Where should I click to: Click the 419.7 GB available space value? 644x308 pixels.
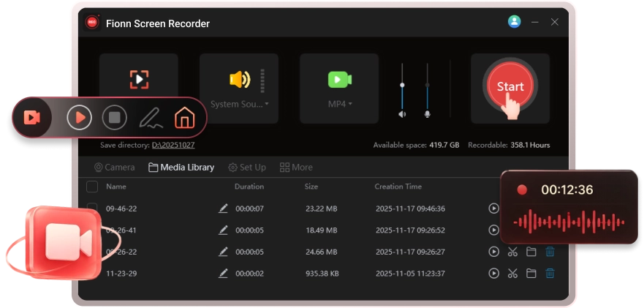444,145
